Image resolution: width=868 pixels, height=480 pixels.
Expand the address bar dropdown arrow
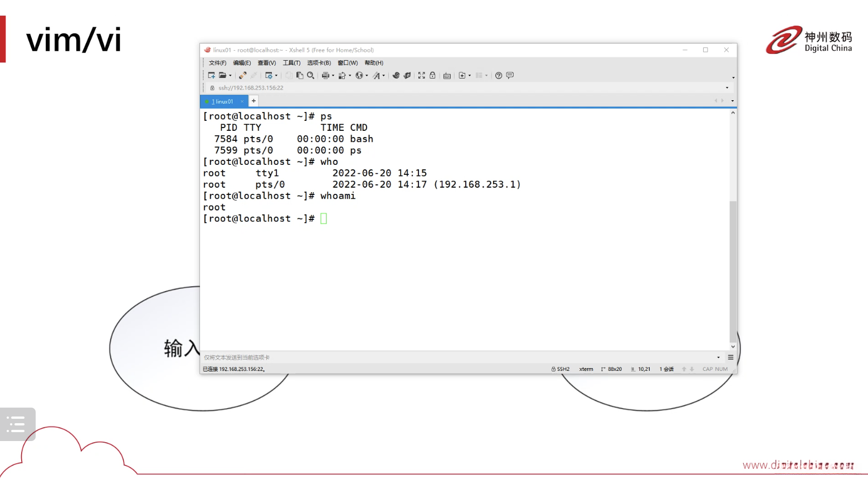[x=727, y=88]
